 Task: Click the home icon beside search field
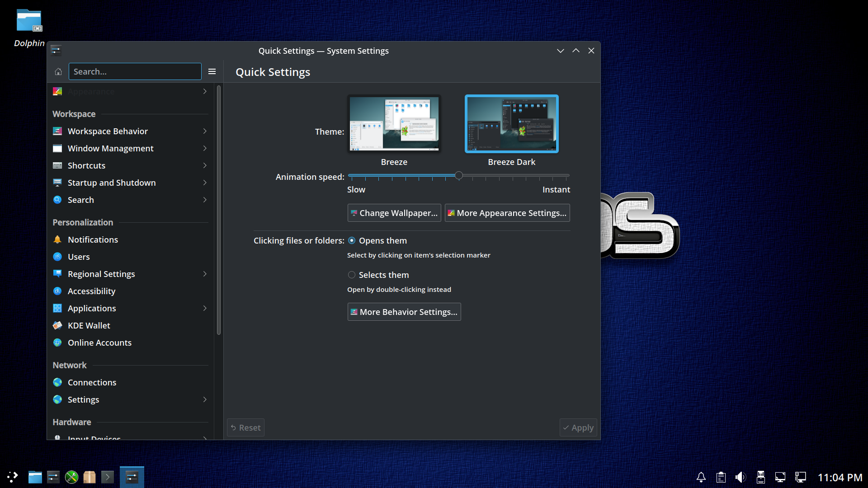[58, 71]
